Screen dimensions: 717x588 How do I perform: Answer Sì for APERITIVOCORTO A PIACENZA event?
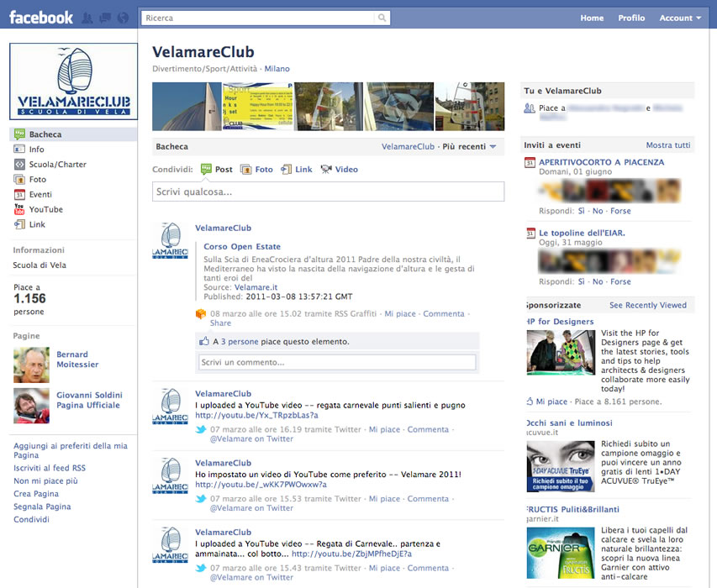581,211
